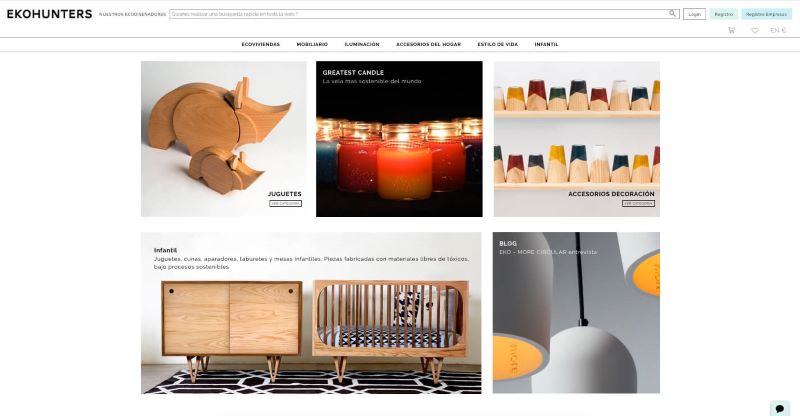Go to the Infantil menu item

546,44
